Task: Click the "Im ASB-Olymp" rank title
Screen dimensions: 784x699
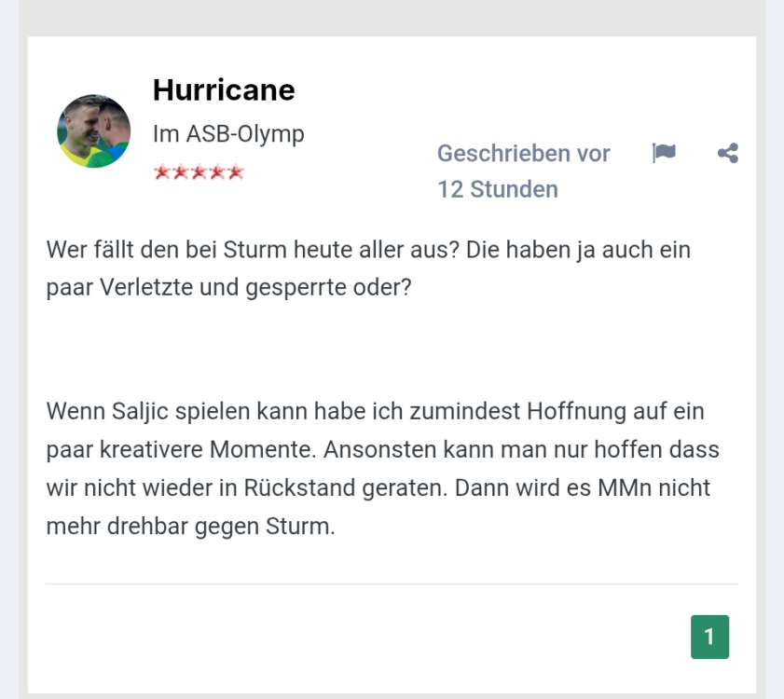Action: (x=228, y=134)
